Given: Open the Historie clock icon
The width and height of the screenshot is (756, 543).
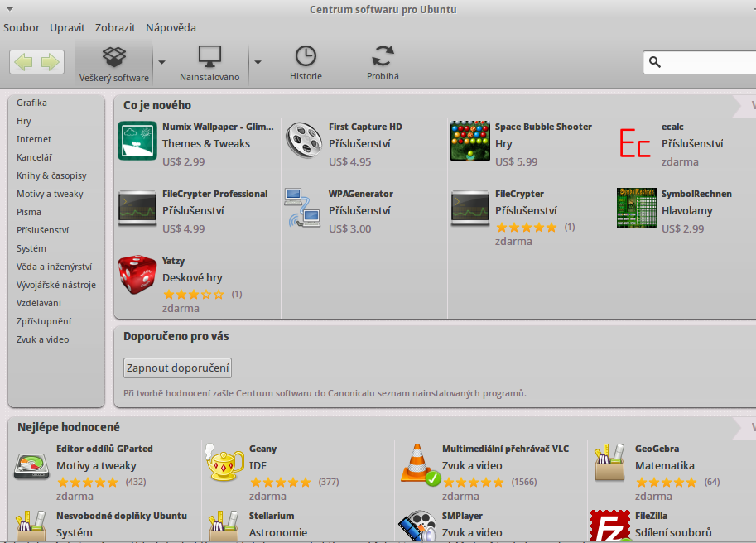Looking at the screenshot, I should (x=306, y=56).
